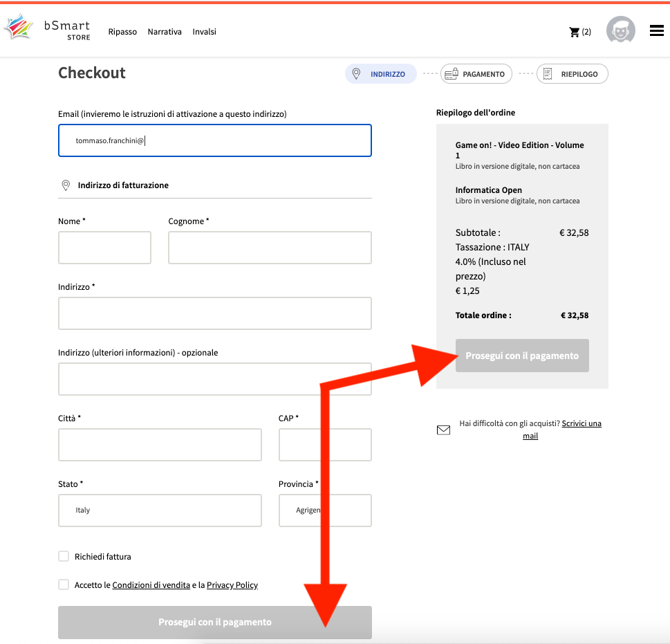Follow the Scrivici una mail link
Screen dimensions: 670x644
581,423
